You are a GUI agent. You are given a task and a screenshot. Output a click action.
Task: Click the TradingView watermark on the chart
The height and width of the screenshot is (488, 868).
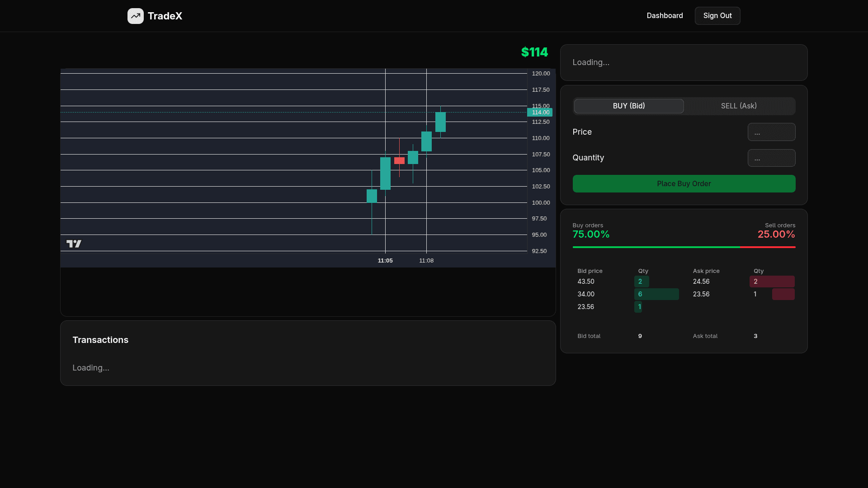click(74, 244)
